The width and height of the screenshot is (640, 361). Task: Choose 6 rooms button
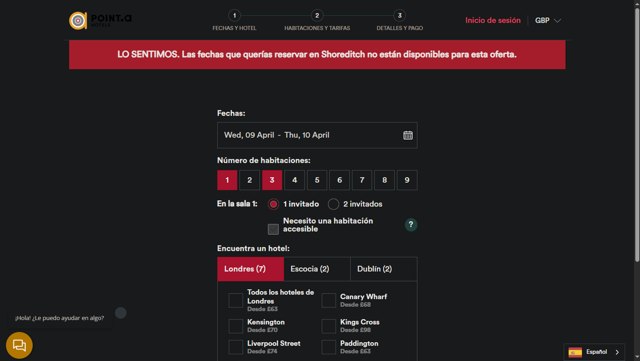[340, 180]
